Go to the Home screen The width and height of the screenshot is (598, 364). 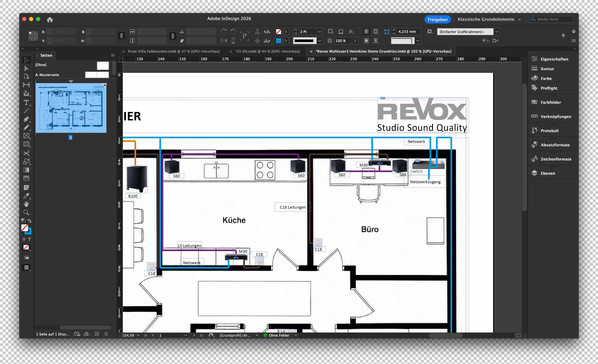50,19
